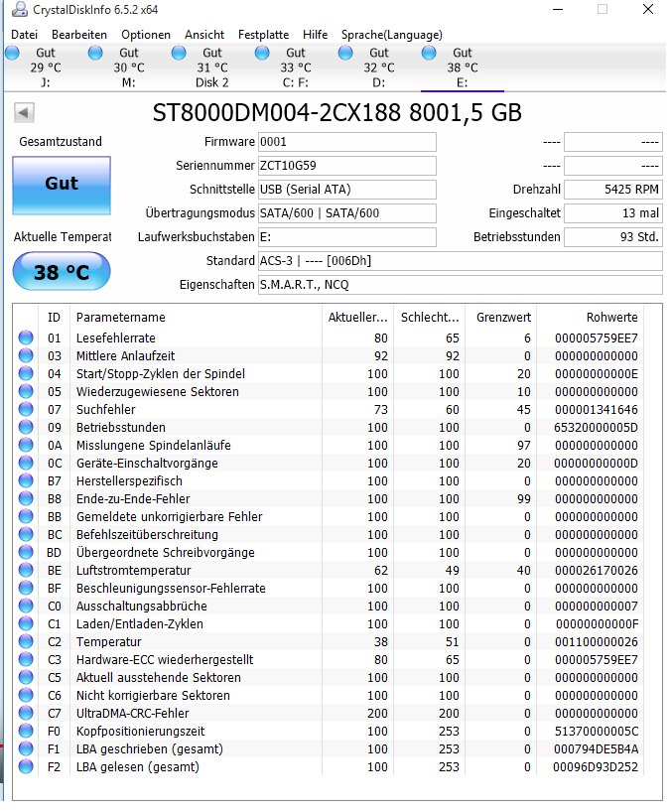Click the Übertragungsmodus field SATA/600
The height and width of the screenshot is (811, 672).
pos(347,213)
